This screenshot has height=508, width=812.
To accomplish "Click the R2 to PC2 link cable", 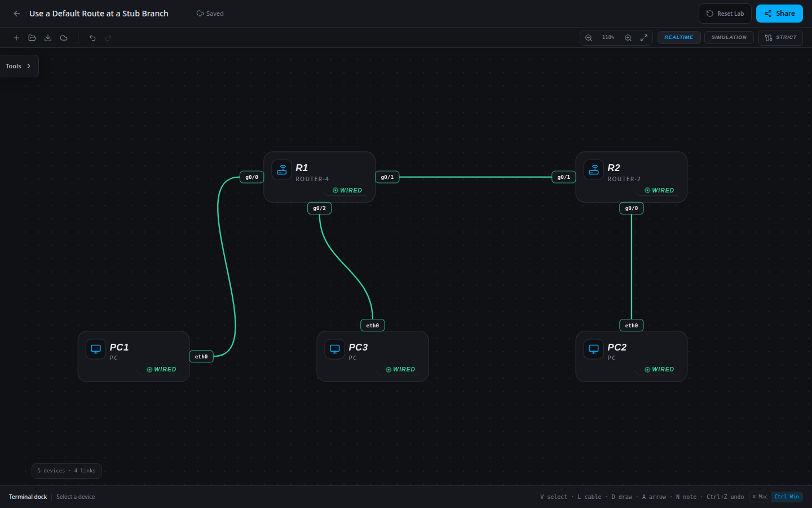I will coord(632,266).
